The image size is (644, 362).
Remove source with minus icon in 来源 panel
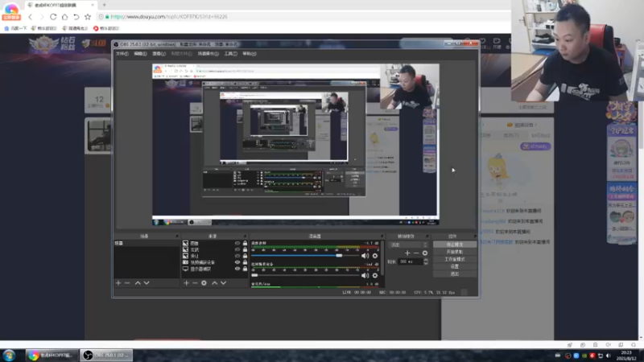pos(195,283)
